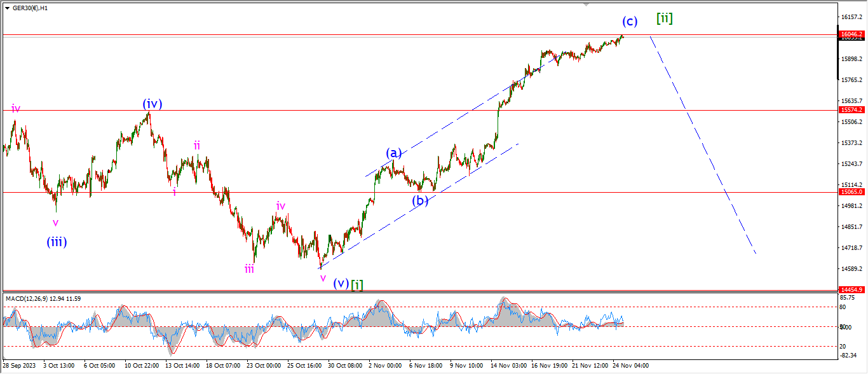Click the MACD(12,26,9) indicator label
This screenshot has height=374, width=868.
[43, 298]
